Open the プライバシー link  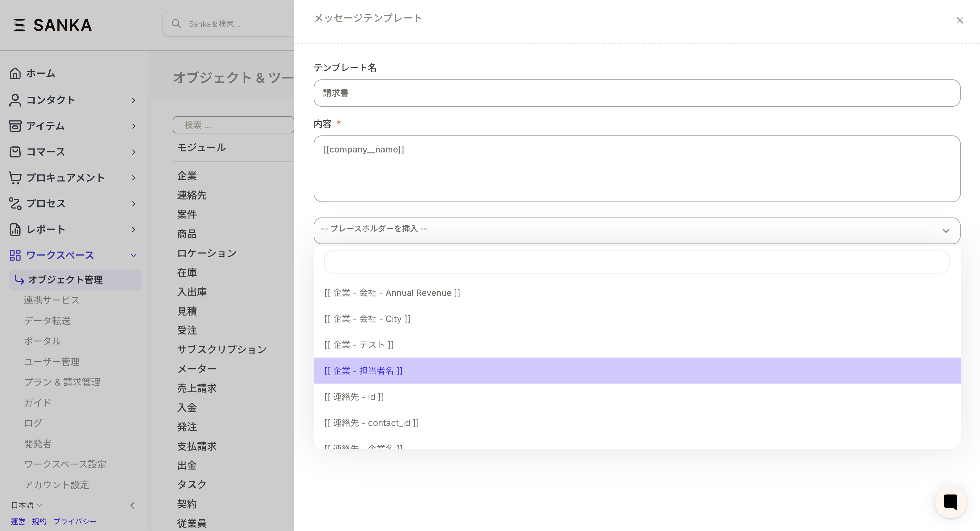click(75, 521)
